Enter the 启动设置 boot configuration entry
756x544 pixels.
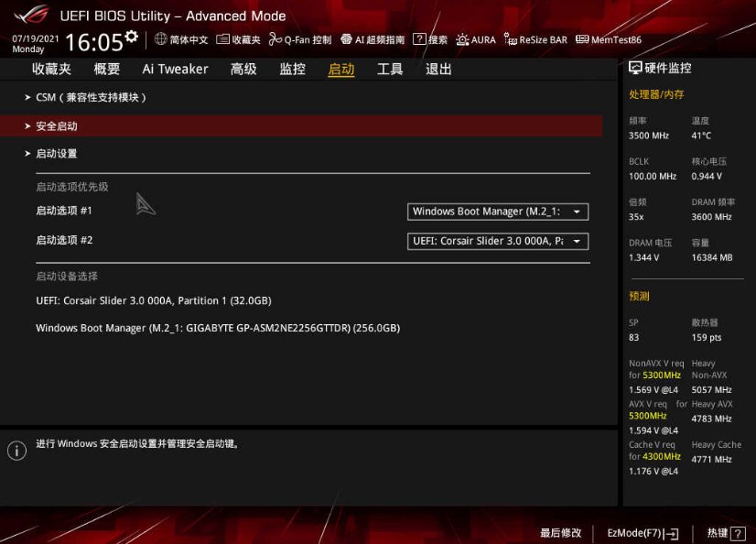59,153
